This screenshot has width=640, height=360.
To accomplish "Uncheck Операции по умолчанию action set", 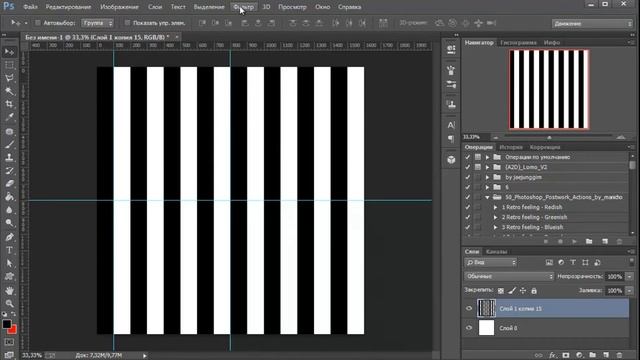I will 468,157.
